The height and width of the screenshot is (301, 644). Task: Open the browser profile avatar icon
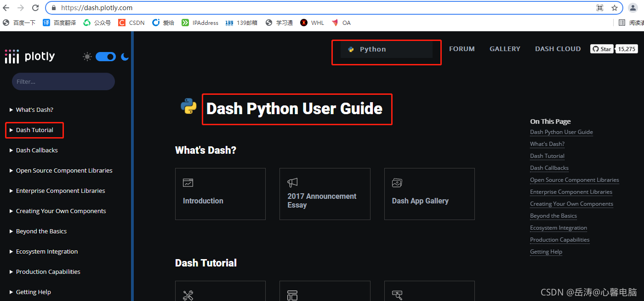coord(633,8)
